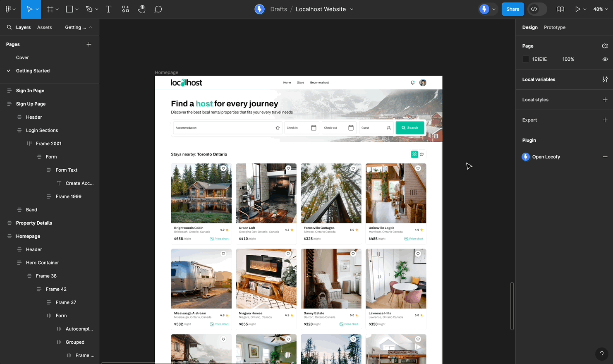Favorite the Unionville Logde listing
Viewport: 613px width, 364px height.
point(418,168)
